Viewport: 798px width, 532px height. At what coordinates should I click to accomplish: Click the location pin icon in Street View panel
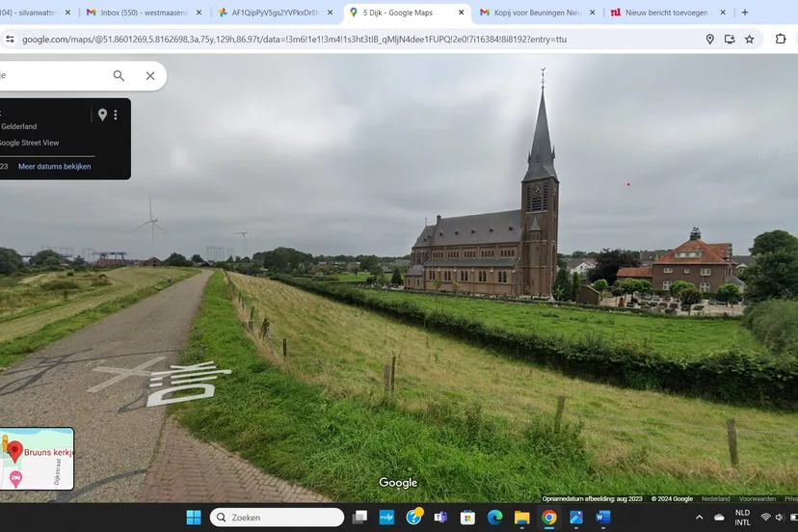coord(102,115)
